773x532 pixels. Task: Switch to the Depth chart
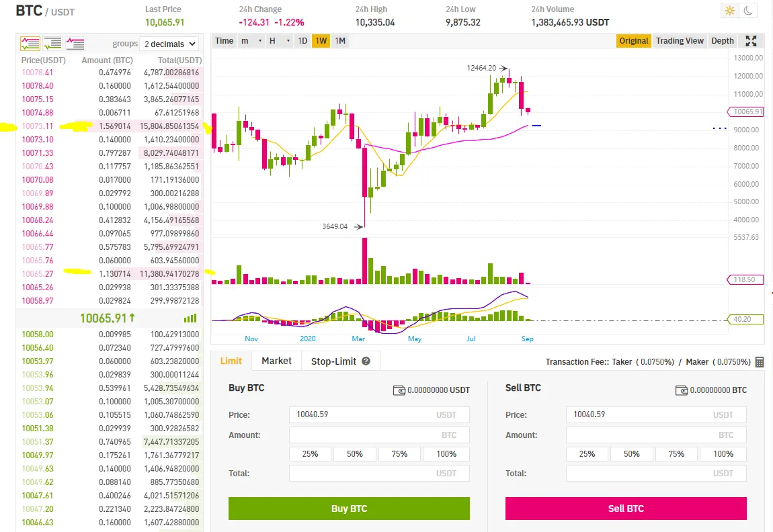pos(722,41)
